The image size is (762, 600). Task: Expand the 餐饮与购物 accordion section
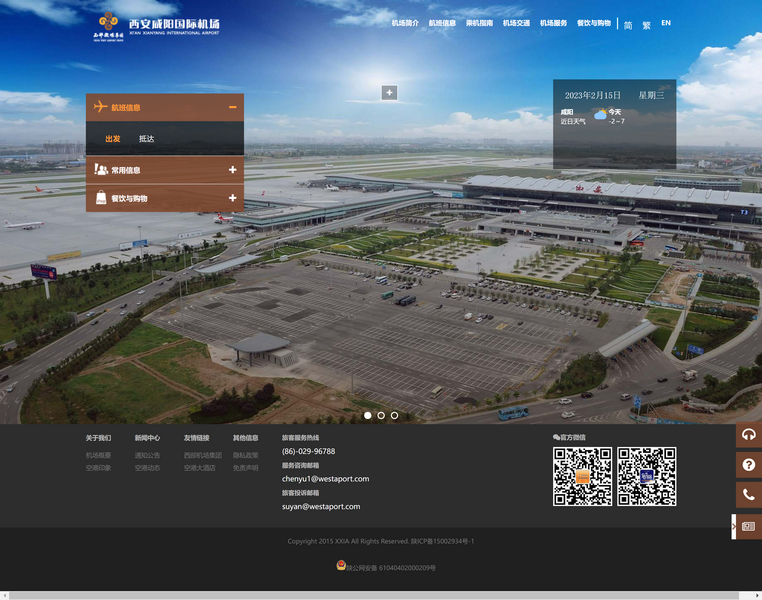pos(232,198)
